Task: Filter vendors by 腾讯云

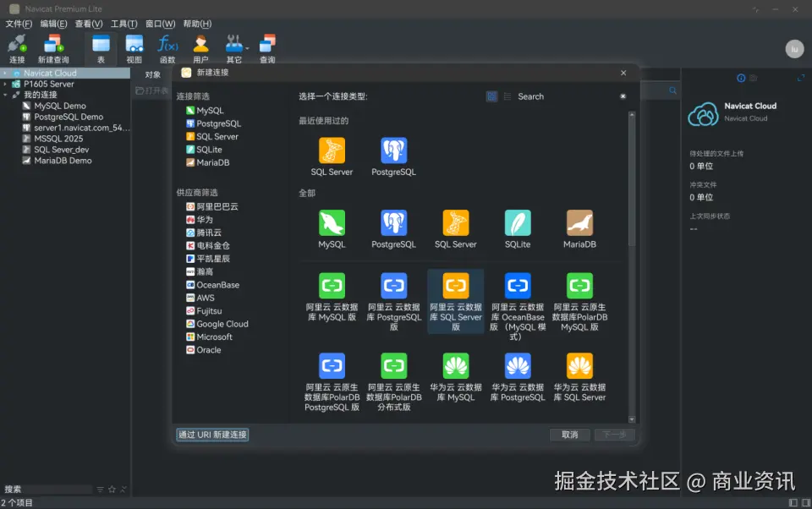Action: pos(204,233)
